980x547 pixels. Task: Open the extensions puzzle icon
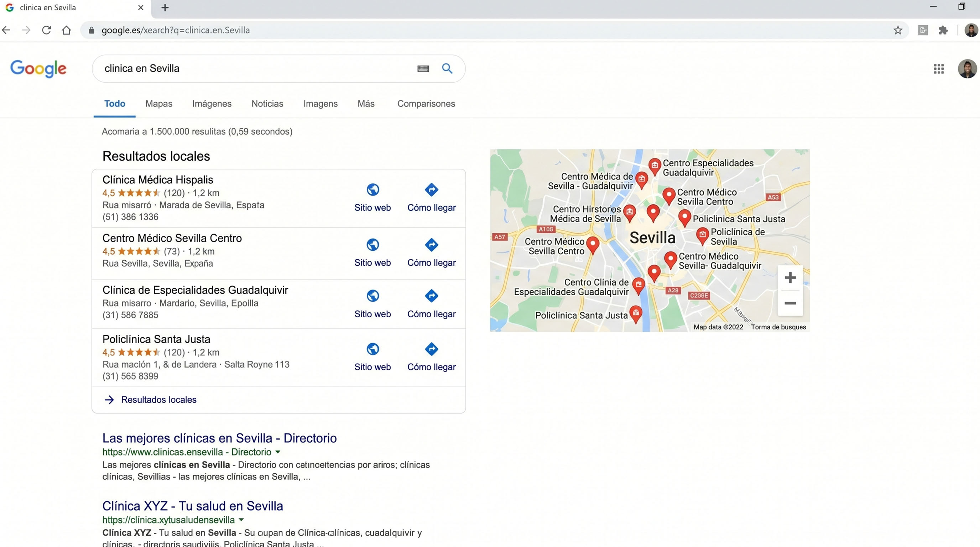[x=943, y=30]
